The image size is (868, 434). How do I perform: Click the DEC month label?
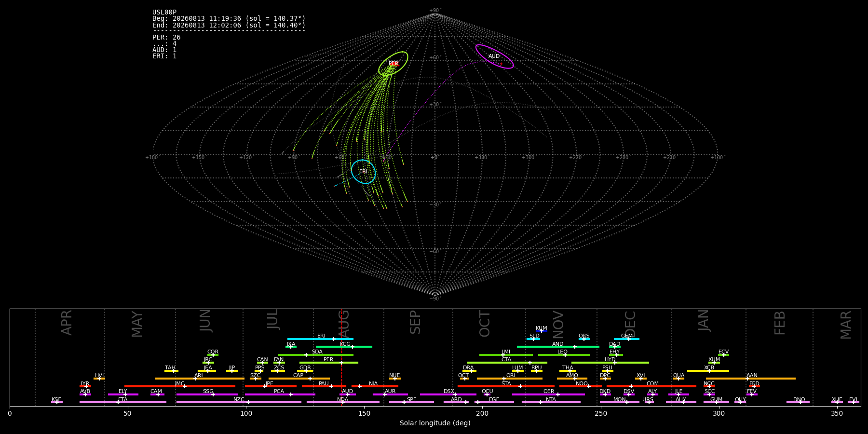630,324
